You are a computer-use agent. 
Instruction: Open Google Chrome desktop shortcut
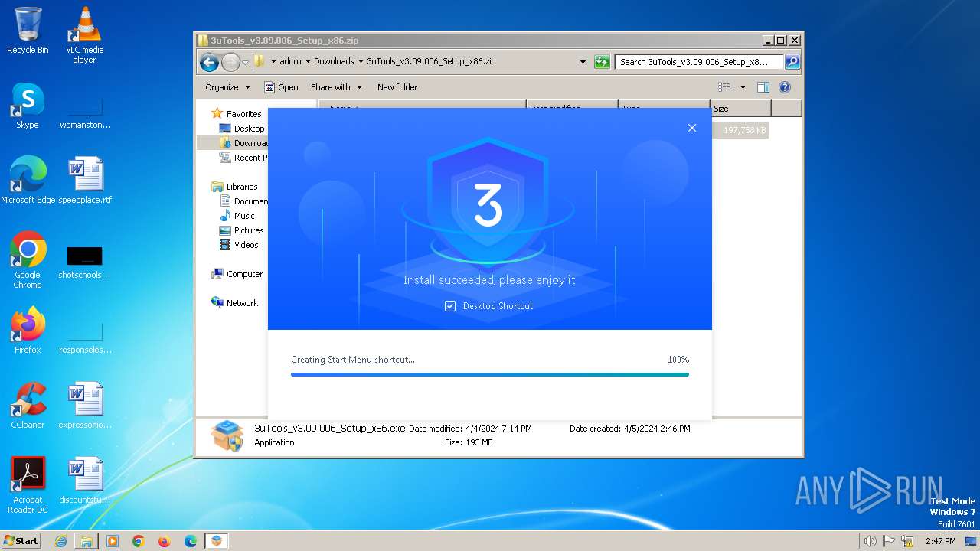pyautogui.click(x=28, y=260)
